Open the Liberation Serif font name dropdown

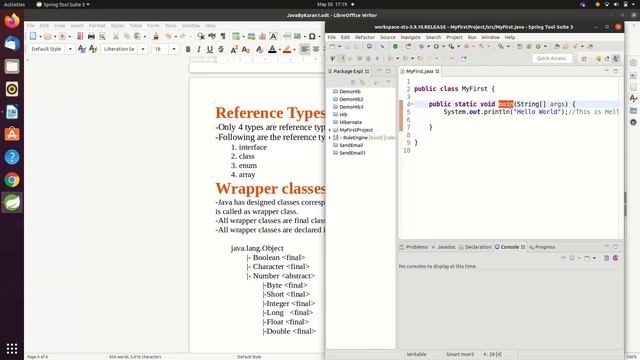[x=143, y=49]
